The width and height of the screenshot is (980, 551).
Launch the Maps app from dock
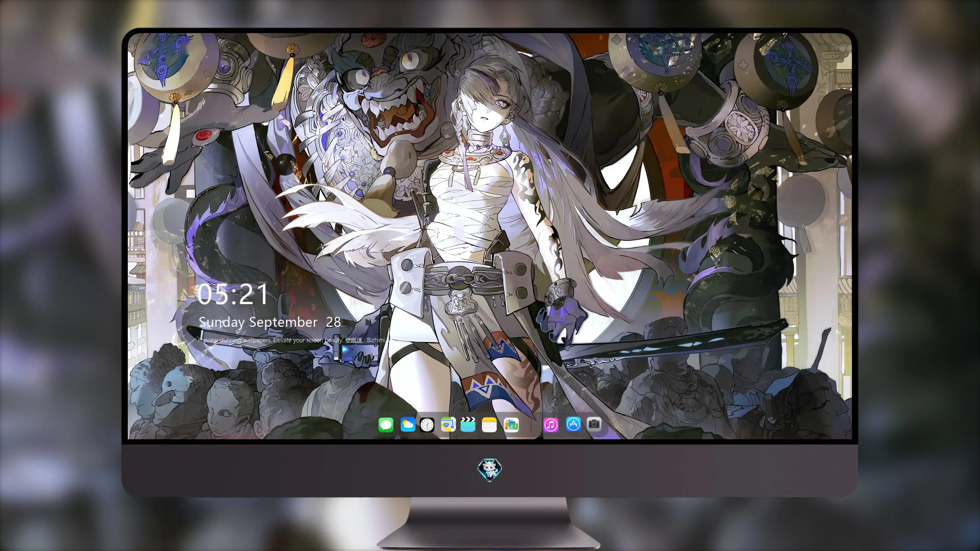[448, 424]
